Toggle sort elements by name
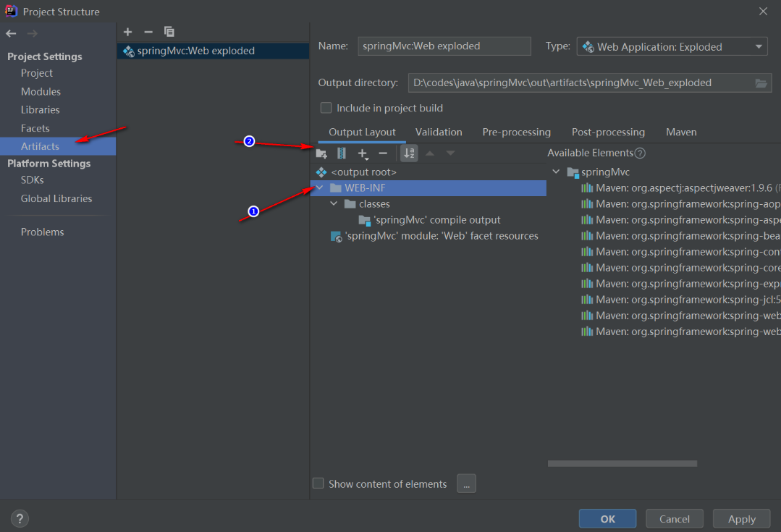The image size is (781, 532). pos(409,153)
